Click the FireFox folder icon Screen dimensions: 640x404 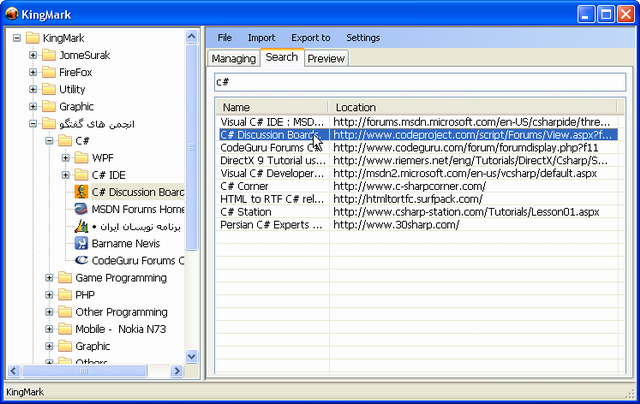coord(49,72)
